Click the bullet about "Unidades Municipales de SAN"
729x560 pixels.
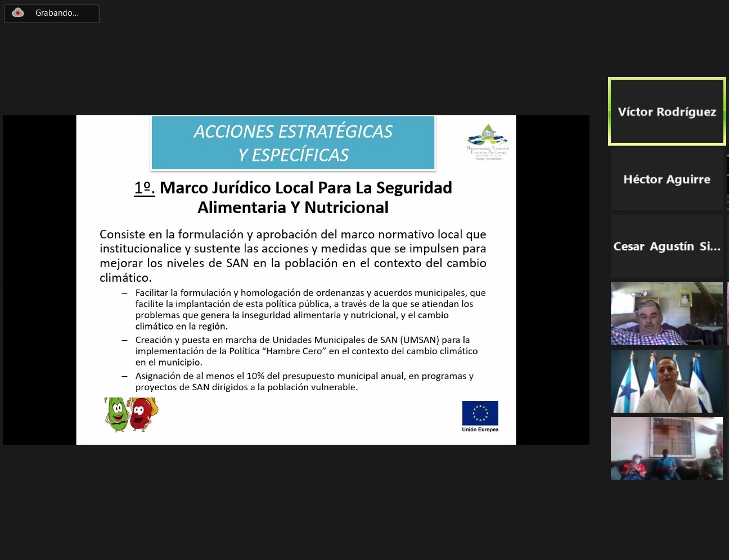pos(306,351)
